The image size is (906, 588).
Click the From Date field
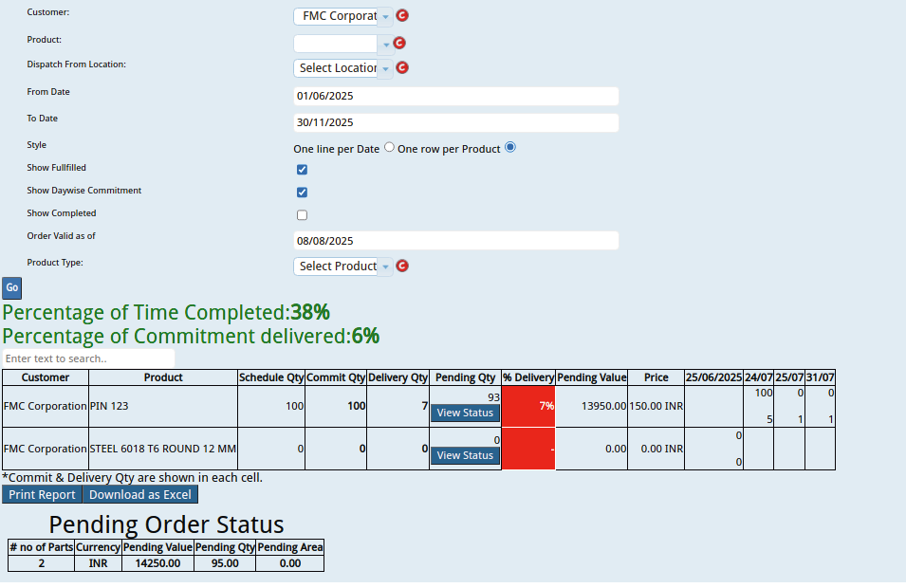tap(455, 97)
